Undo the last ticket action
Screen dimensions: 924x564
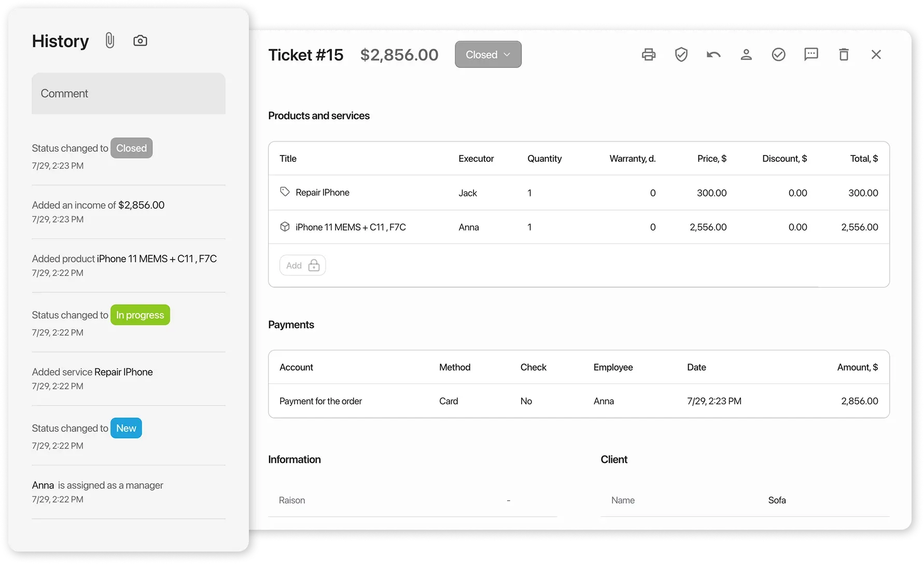tap(714, 54)
